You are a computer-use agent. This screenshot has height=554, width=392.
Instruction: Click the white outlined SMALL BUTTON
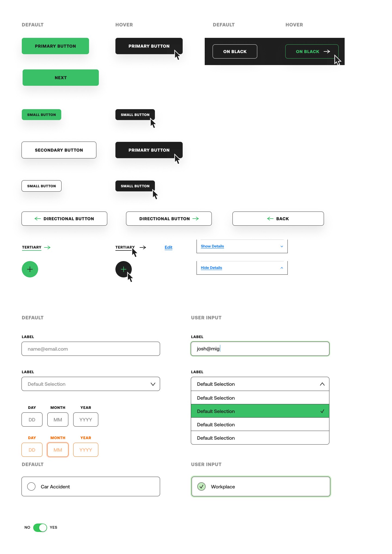41,186
